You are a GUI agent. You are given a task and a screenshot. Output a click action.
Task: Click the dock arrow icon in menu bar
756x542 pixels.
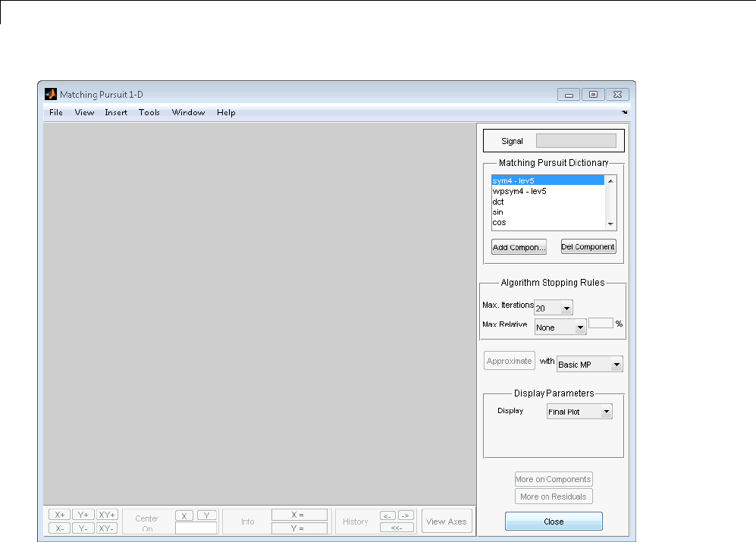[x=624, y=112]
